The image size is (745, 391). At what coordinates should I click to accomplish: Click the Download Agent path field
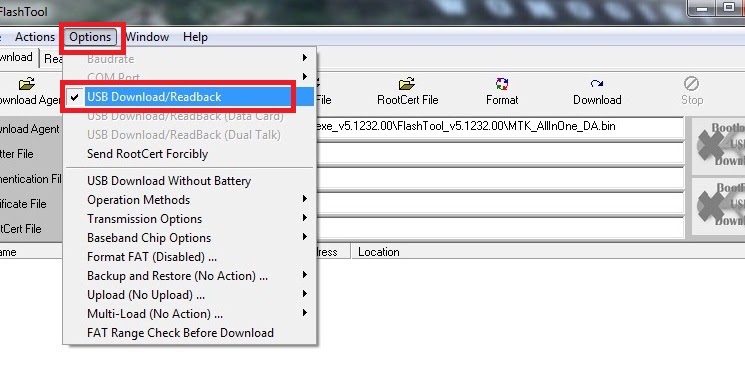tap(499, 127)
